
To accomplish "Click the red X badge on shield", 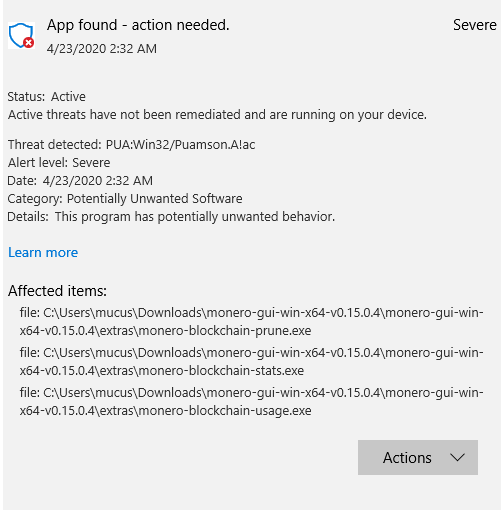I will [x=29, y=43].
